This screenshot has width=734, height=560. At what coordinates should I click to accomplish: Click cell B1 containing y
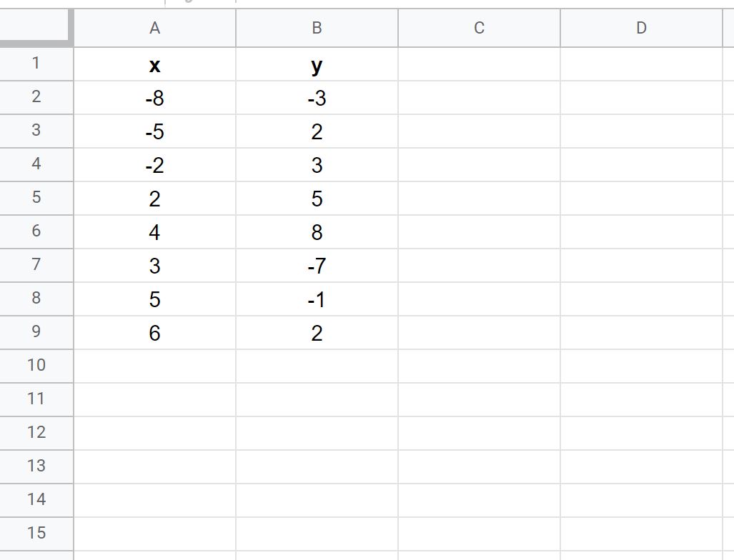tap(317, 64)
